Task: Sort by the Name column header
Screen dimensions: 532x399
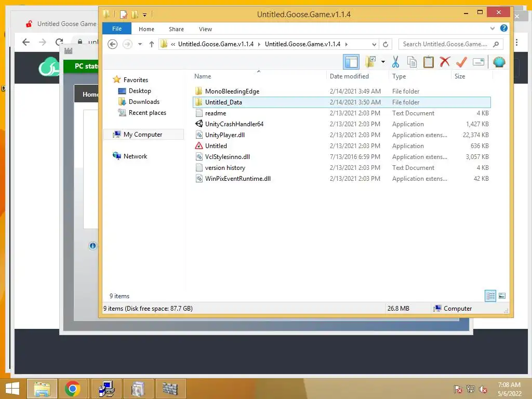Action: [x=203, y=76]
